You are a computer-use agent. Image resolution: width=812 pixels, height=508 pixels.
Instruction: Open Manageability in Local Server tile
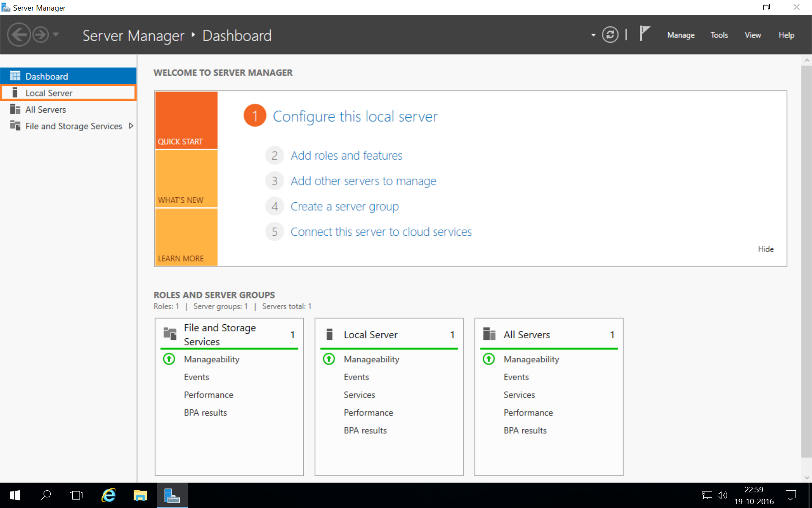coord(371,359)
